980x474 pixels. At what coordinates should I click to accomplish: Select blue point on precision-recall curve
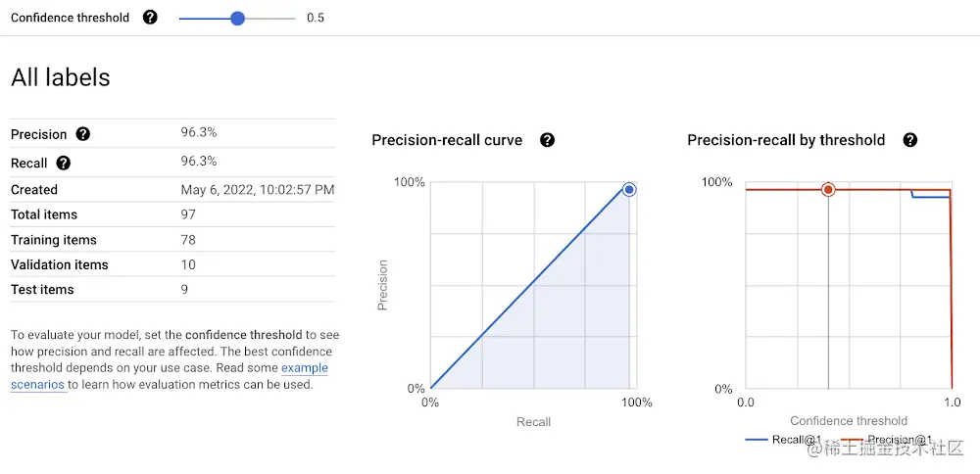pos(629,189)
